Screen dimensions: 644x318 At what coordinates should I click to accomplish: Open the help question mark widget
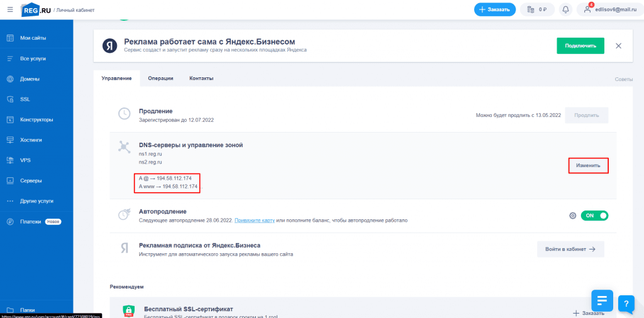(626, 304)
